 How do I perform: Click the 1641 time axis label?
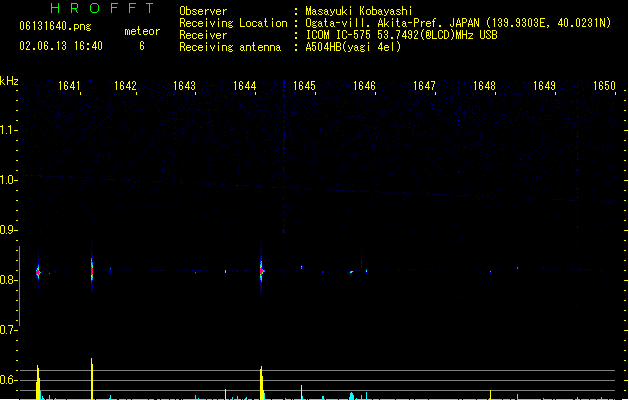pyautogui.click(x=69, y=86)
